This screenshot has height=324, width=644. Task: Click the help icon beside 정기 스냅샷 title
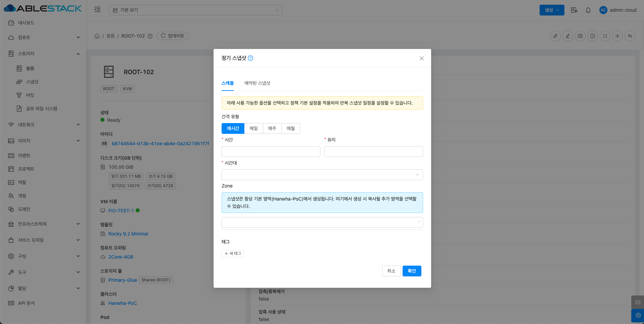tap(250, 58)
